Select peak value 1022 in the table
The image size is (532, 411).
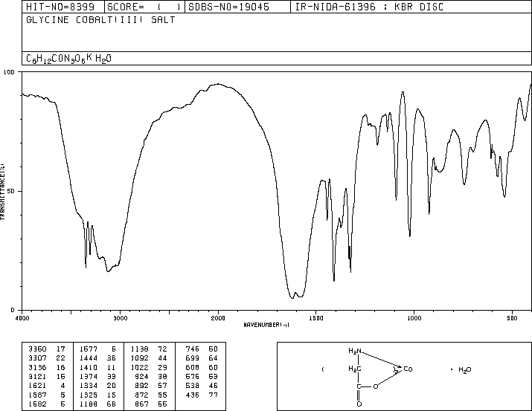(x=139, y=367)
